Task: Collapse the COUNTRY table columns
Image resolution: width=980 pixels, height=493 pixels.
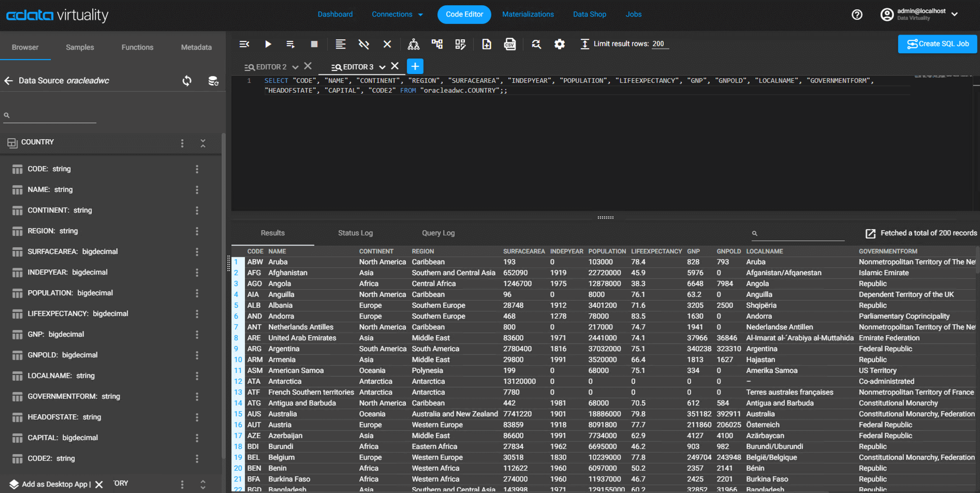Action: point(203,143)
